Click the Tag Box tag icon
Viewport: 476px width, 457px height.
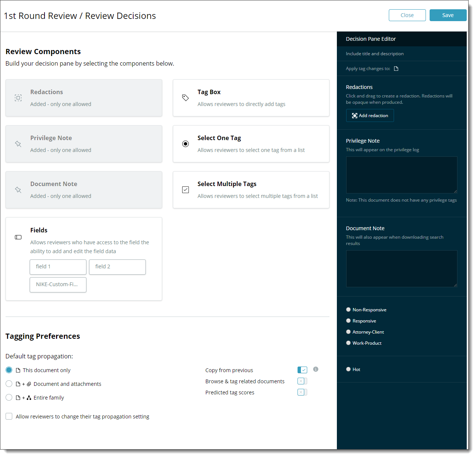tap(186, 98)
